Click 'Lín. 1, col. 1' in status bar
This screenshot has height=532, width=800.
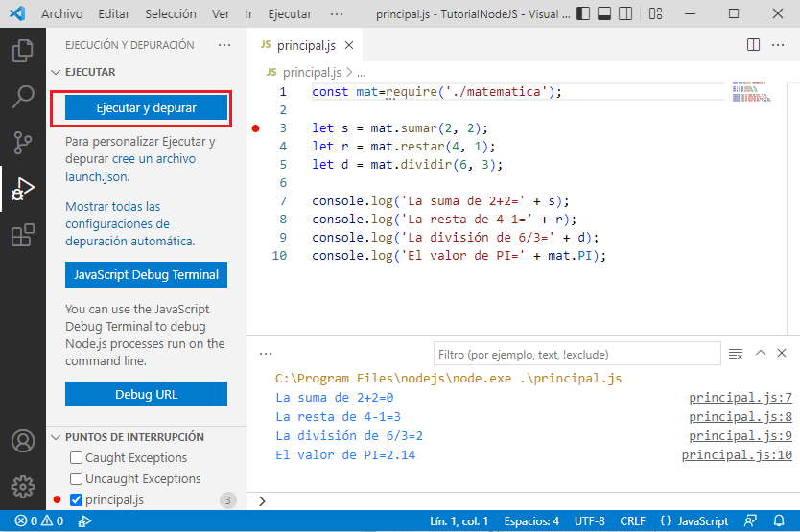459,521
